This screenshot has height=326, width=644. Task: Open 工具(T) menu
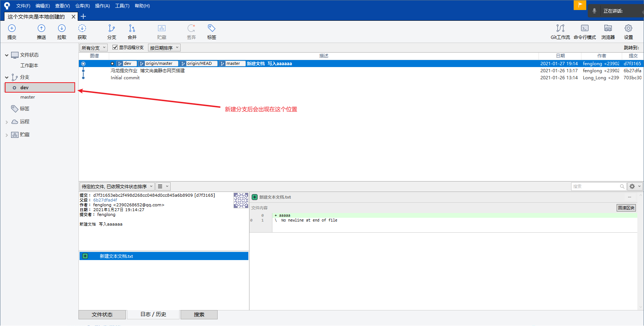point(122,6)
